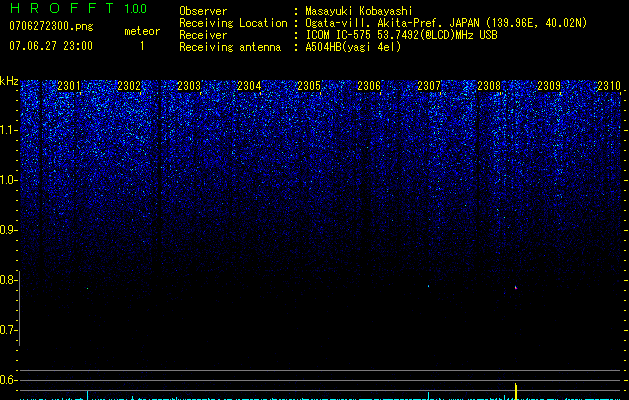Click the Observer name Masayuki Kobayashi
This screenshot has height=400, width=629.
pos(359,11)
